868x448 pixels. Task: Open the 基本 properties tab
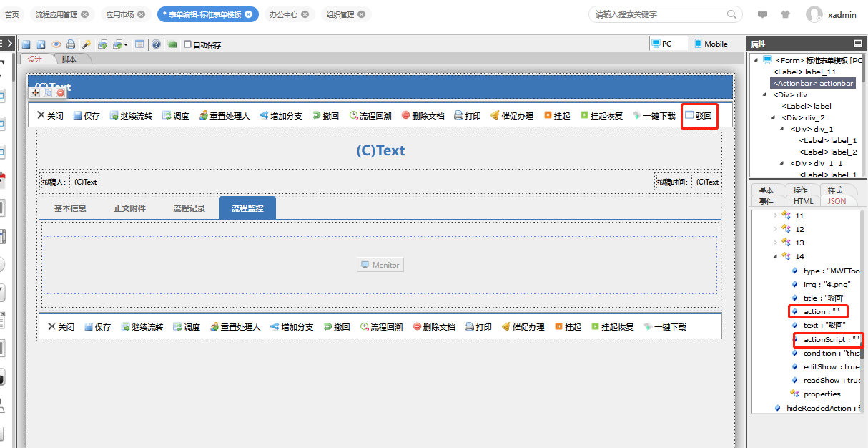click(766, 190)
